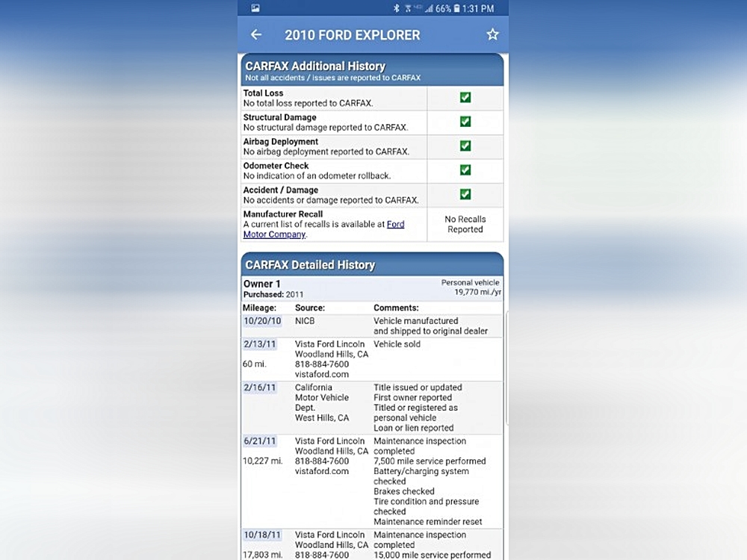
Task: Tap the 1:31 PM clock in status bar
Action: [x=478, y=8]
